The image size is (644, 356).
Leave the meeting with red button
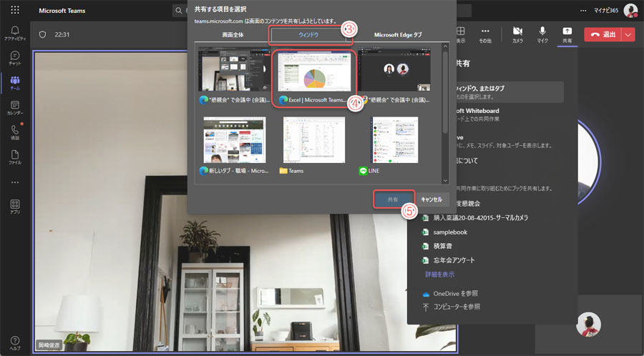click(x=603, y=35)
